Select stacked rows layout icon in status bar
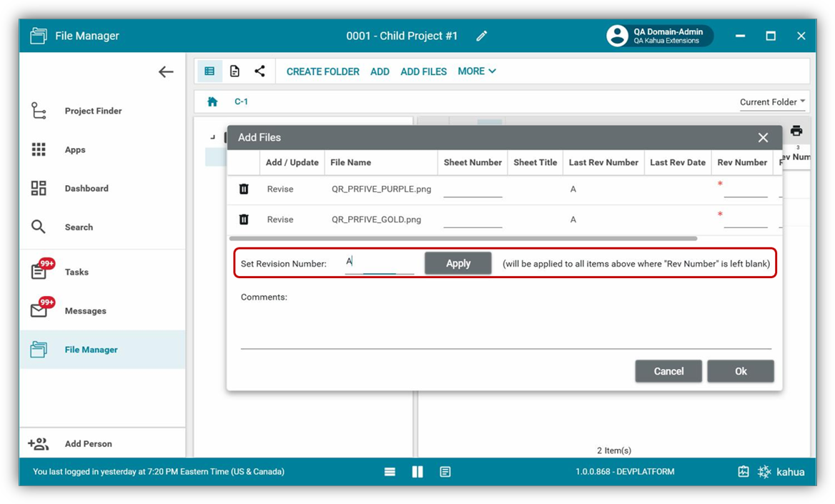835x504 pixels. coord(390,472)
